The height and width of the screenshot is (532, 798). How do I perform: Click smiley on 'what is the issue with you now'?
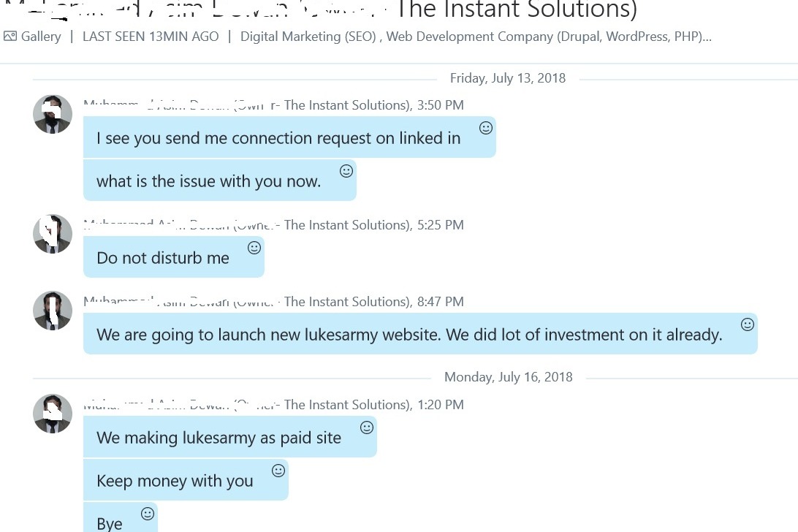tap(346, 171)
